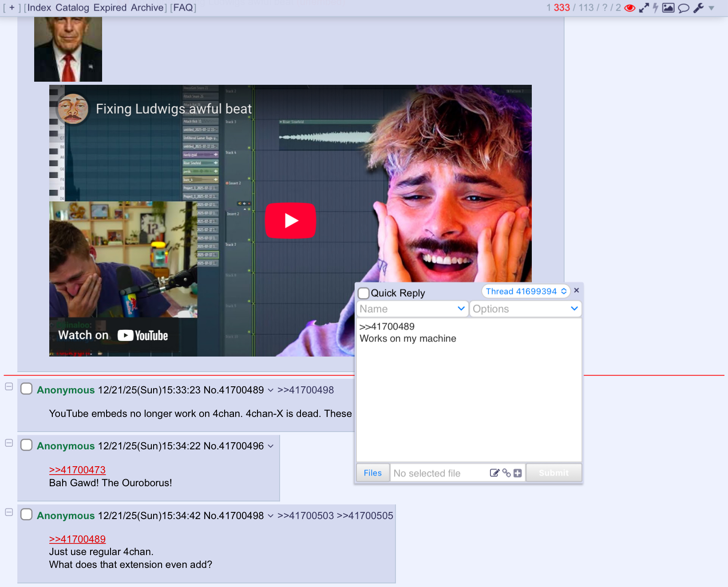Click the paste from URL link icon
Image resolution: width=728 pixels, height=587 pixels.
pyautogui.click(x=506, y=473)
